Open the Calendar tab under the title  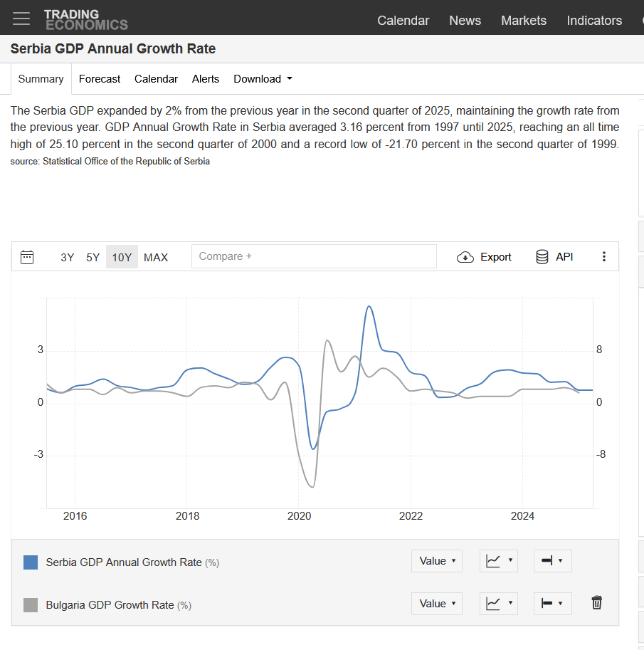pyautogui.click(x=156, y=79)
